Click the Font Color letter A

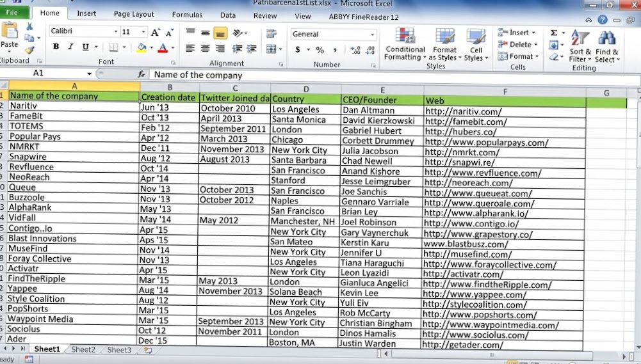[163, 48]
